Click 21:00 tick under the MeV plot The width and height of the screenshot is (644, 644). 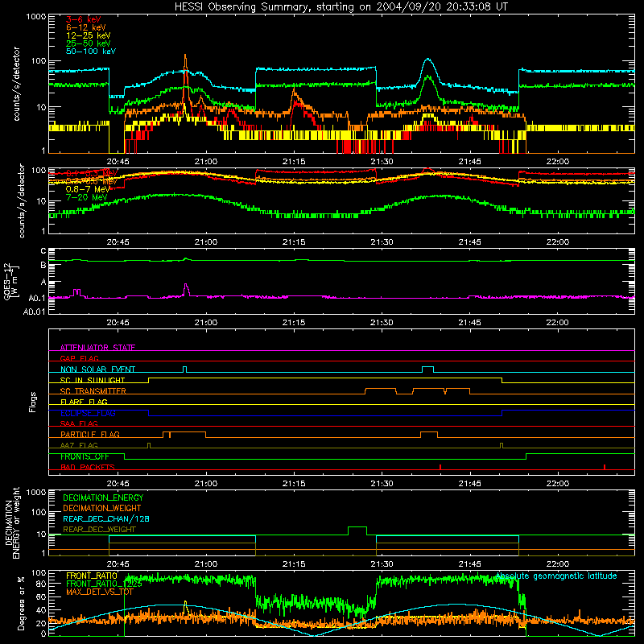click(206, 242)
